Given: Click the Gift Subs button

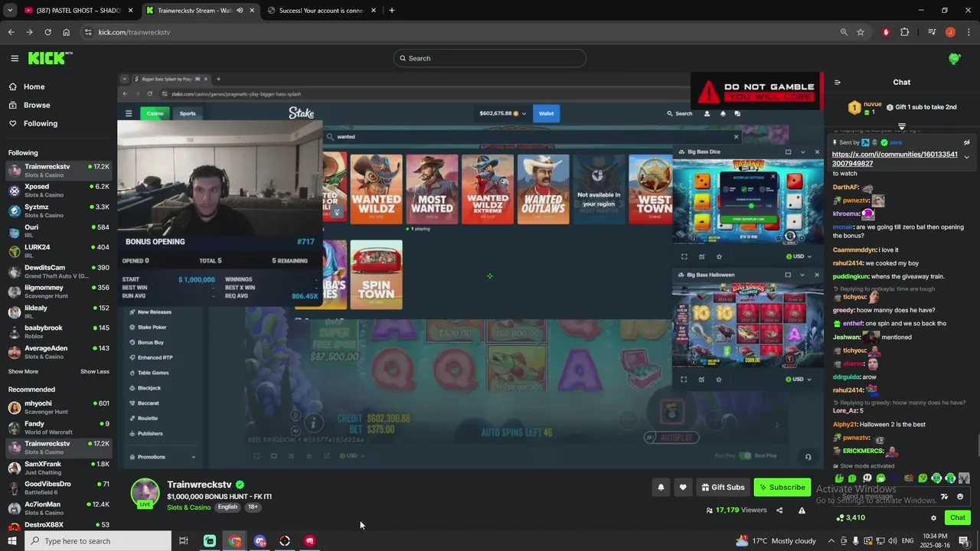Looking at the screenshot, I should point(723,487).
